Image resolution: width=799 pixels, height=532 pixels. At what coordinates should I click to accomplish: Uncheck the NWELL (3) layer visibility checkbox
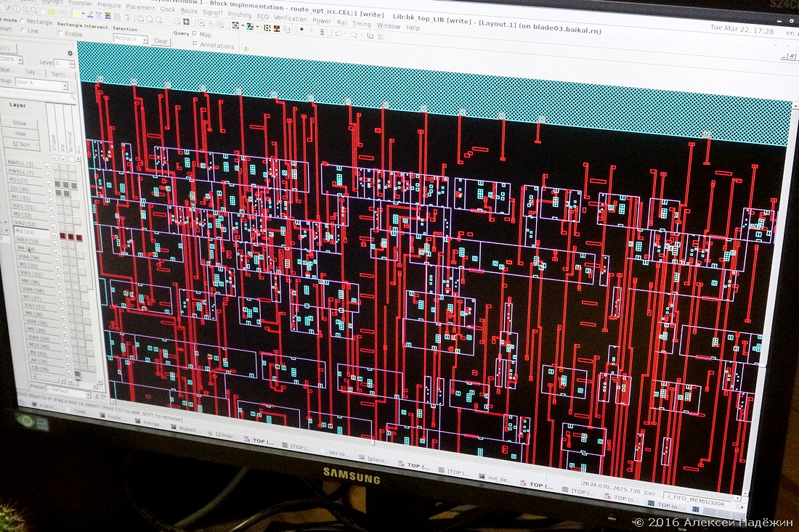click(47, 165)
